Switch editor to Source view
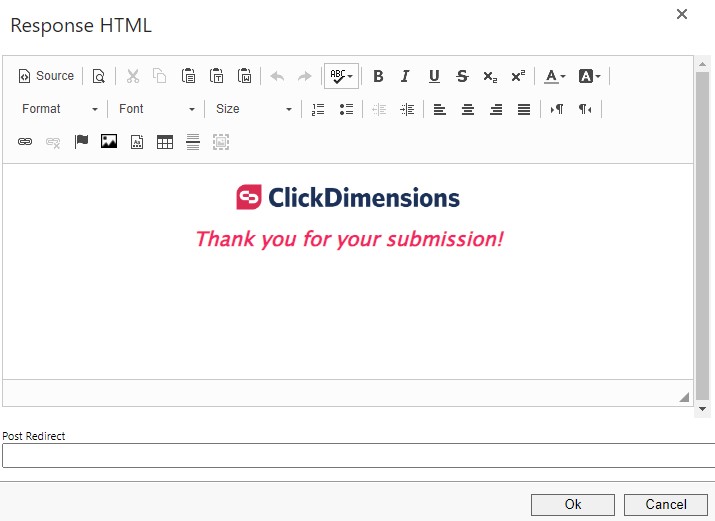The height and width of the screenshot is (521, 715). point(46,76)
